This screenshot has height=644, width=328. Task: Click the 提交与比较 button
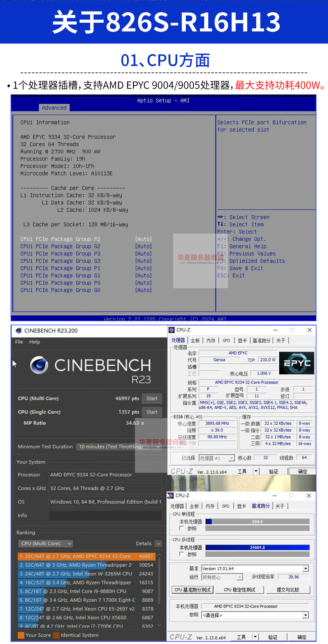(288, 590)
